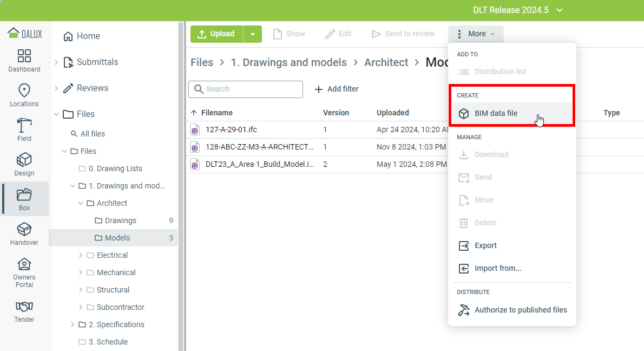This screenshot has width=644, height=351.
Task: Select BIM data file menu option
Action: click(x=496, y=113)
